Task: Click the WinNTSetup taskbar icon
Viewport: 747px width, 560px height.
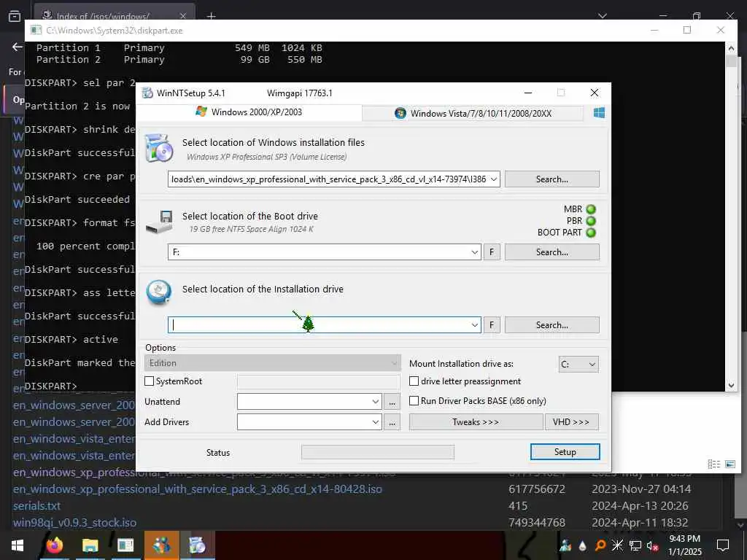Action: pyautogui.click(x=197, y=545)
